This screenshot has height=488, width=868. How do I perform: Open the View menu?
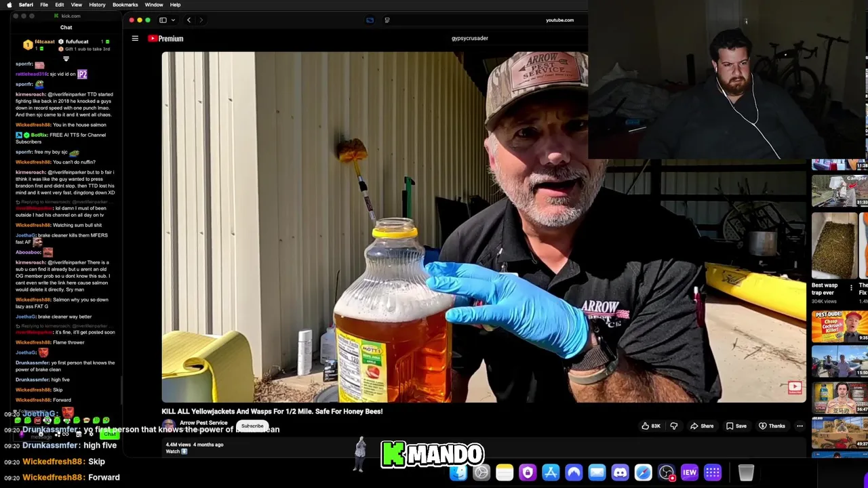click(x=77, y=5)
